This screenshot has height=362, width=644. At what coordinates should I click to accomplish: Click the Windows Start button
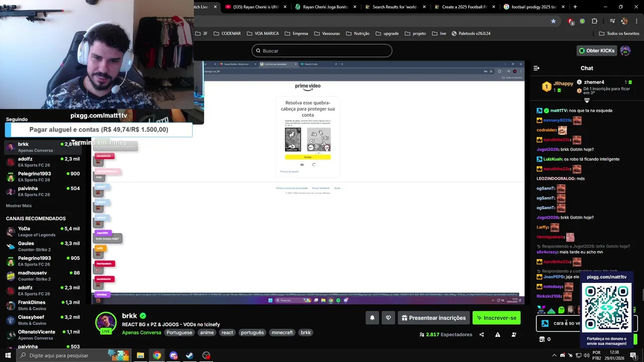coord(8,355)
